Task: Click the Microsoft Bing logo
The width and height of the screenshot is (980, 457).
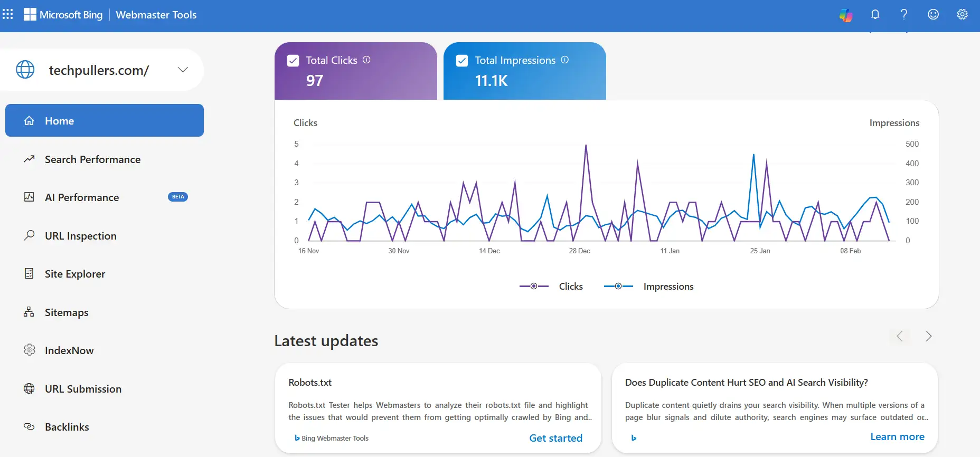Action: [63, 15]
